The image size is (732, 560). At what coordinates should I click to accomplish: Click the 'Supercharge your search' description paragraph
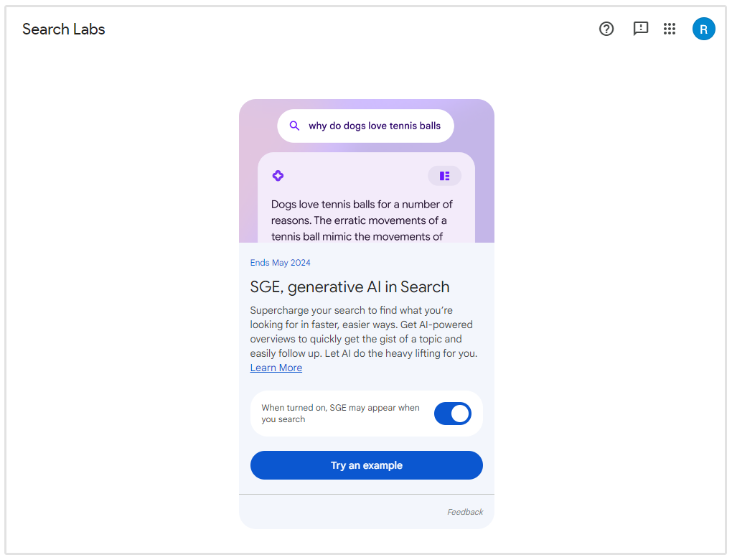(363, 332)
